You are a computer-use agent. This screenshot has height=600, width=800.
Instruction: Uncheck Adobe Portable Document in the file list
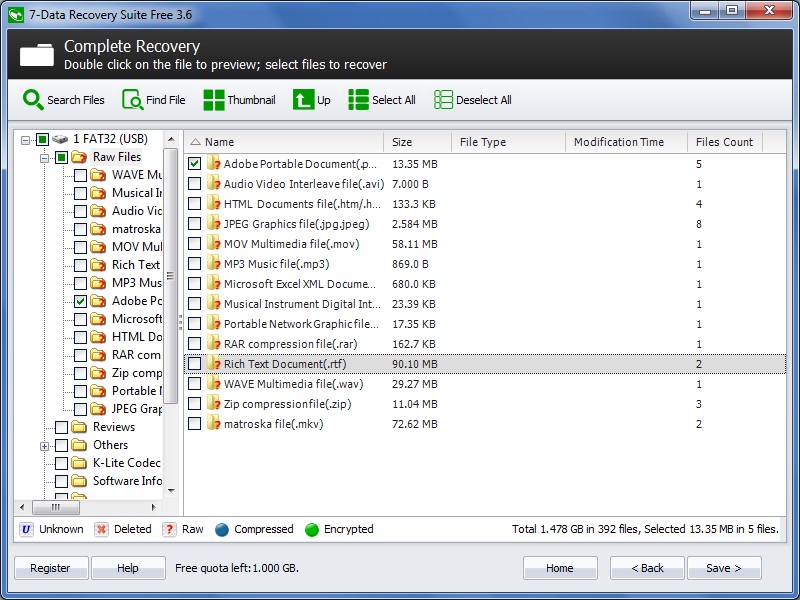click(x=194, y=164)
